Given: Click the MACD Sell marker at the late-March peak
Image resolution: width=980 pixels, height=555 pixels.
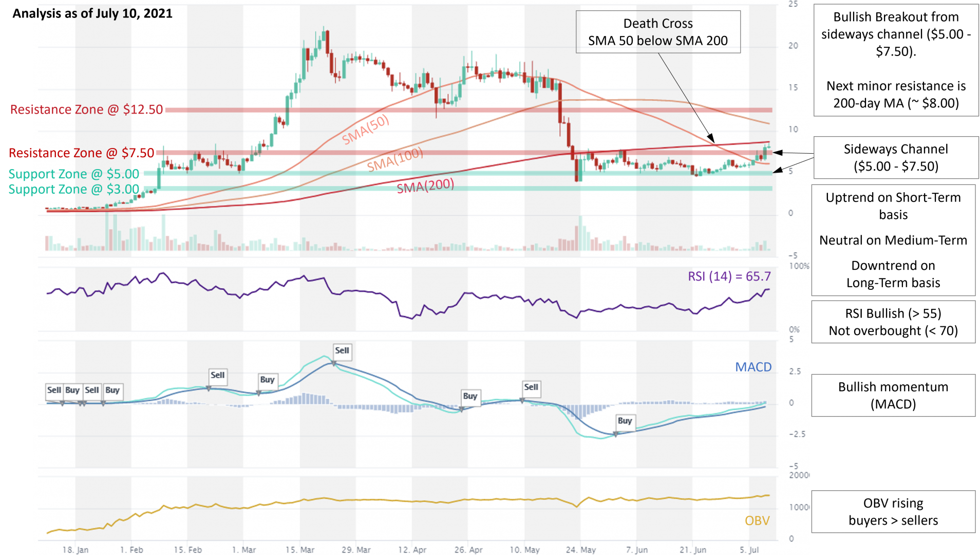Looking at the screenshot, I should 342,351.
